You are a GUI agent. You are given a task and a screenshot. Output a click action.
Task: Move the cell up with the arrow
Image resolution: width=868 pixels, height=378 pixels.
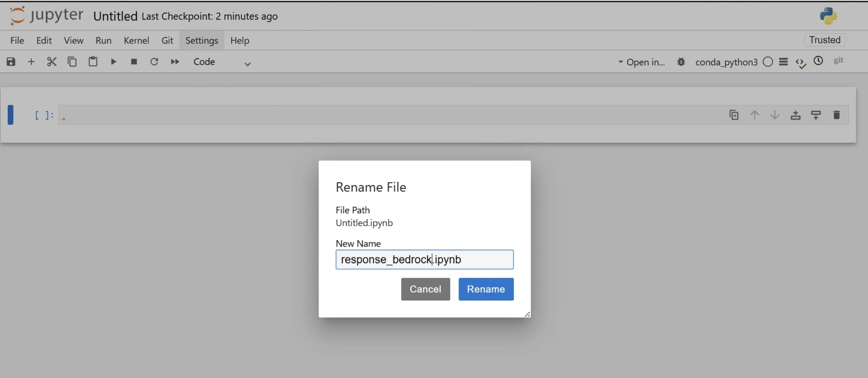755,115
